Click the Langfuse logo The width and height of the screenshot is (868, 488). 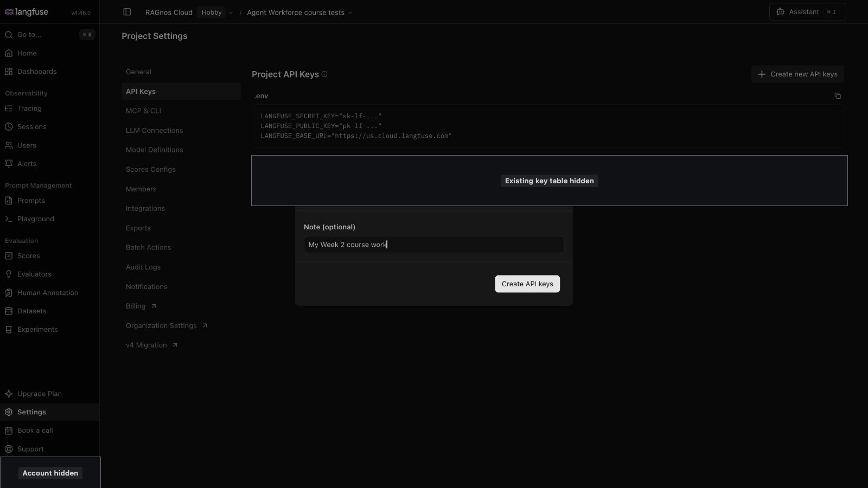point(27,12)
